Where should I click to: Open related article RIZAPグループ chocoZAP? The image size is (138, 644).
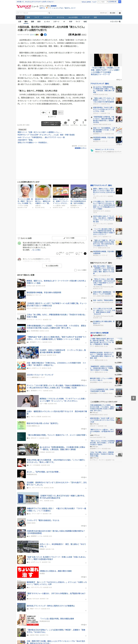coord(46,135)
